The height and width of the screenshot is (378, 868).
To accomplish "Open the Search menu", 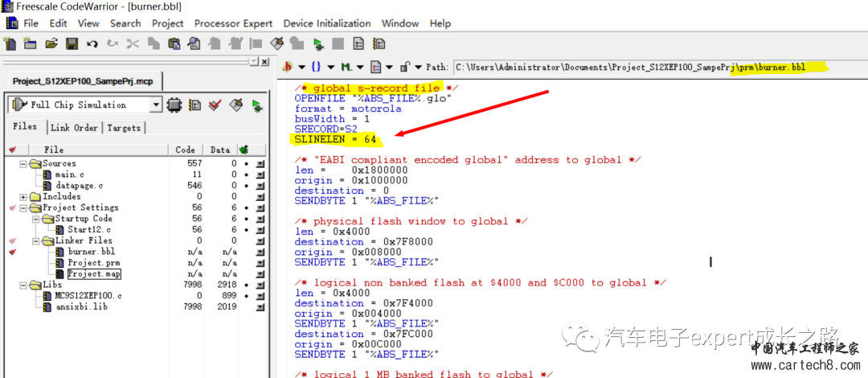I will pyautogui.click(x=125, y=23).
